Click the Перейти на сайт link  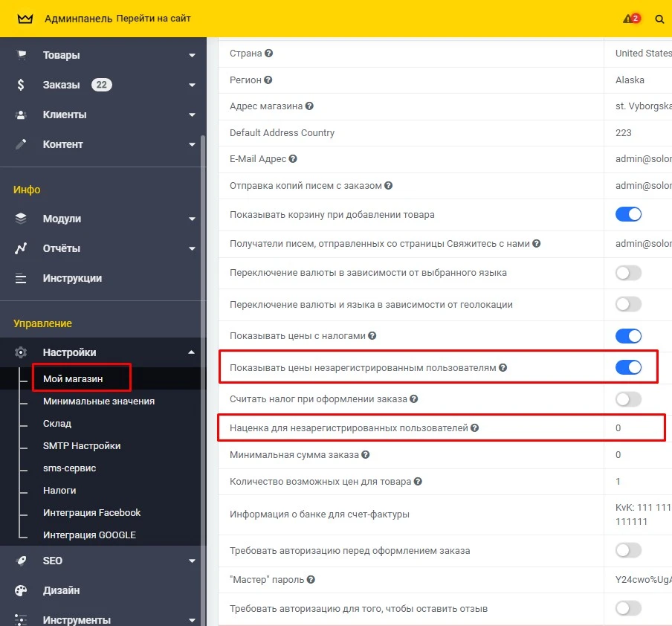[154, 19]
